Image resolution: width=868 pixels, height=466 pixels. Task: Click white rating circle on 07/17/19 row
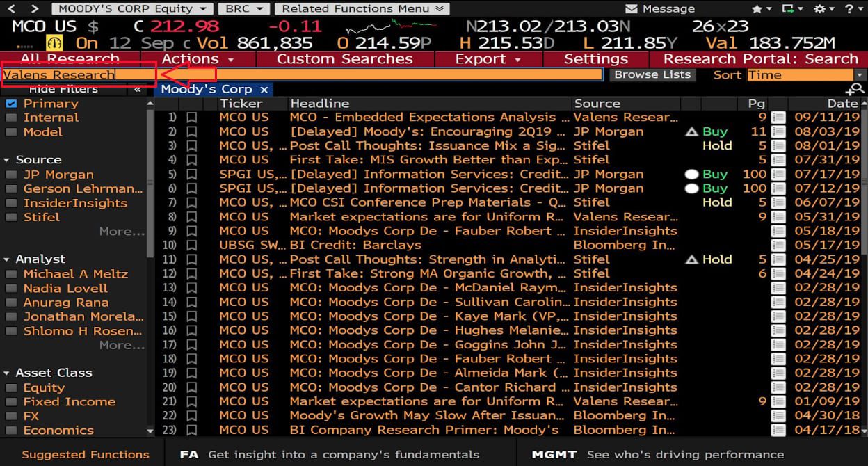click(691, 174)
